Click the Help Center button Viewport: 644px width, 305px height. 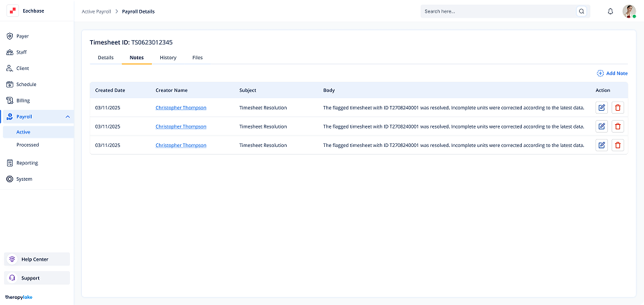click(37, 259)
